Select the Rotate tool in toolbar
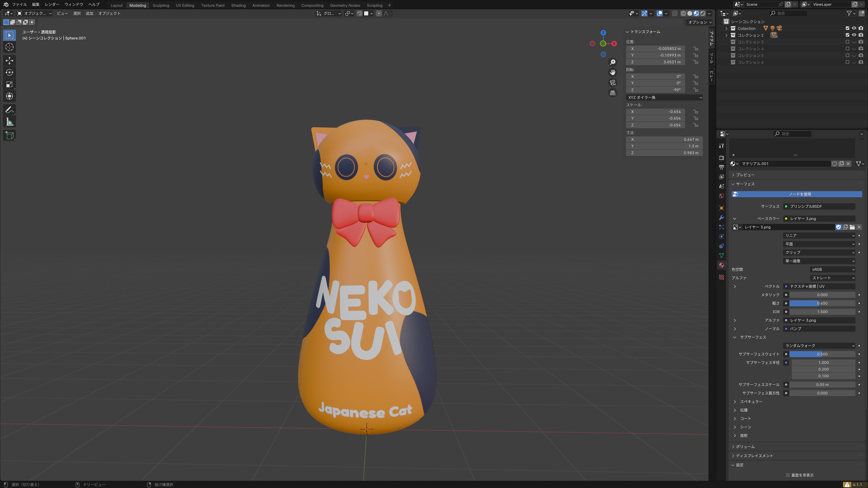Viewport: 868px width, 488px height. tap(9, 72)
